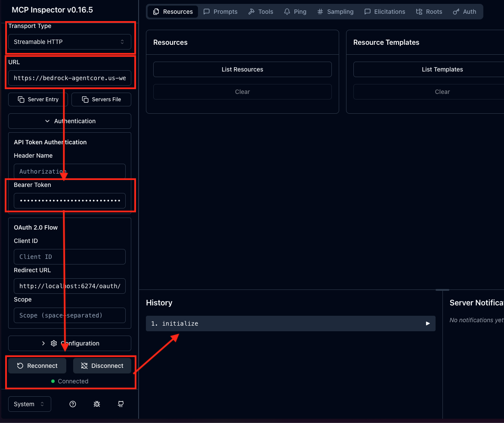Screen dimensions: 504x423
Task: Open the bug debugging icon
Action: [97, 404]
